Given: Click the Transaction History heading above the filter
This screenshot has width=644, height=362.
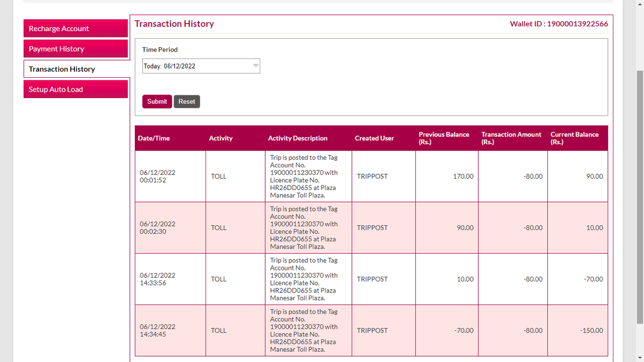Looking at the screenshot, I should [174, 24].
